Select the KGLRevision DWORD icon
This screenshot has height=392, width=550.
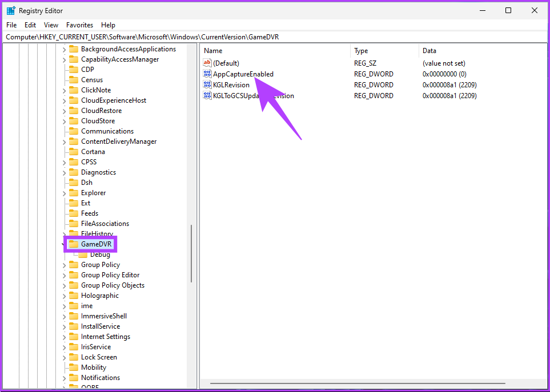tap(207, 85)
